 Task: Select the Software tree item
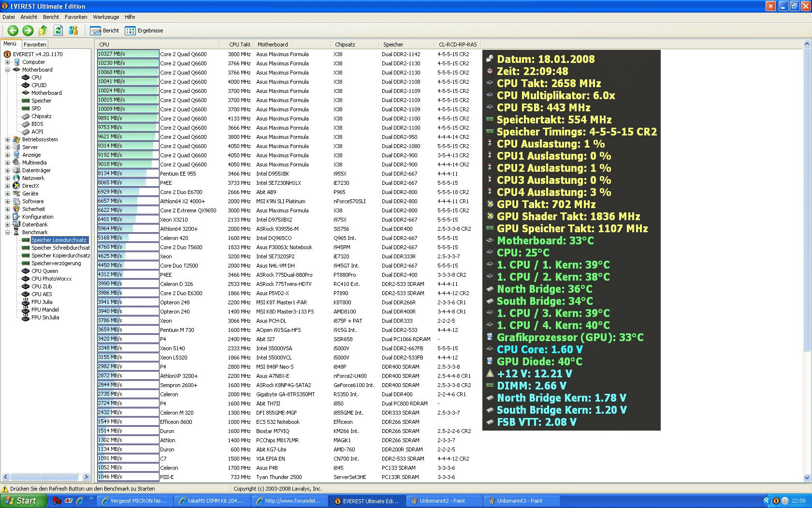[x=33, y=201]
